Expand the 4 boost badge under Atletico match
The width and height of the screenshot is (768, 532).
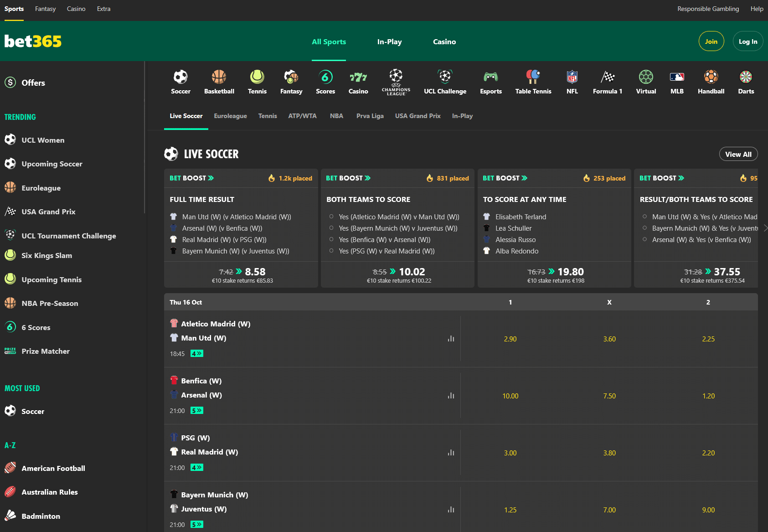click(x=196, y=354)
